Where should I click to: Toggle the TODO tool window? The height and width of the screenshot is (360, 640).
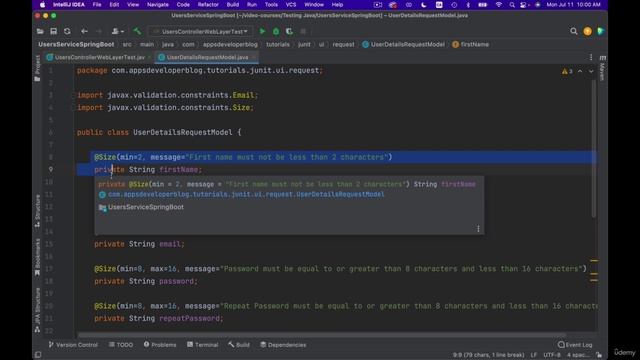point(121,345)
